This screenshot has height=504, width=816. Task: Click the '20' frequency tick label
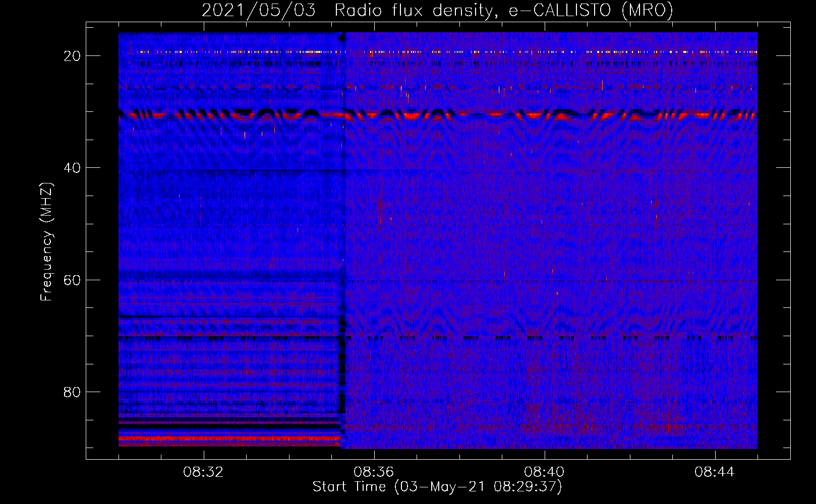[72, 56]
